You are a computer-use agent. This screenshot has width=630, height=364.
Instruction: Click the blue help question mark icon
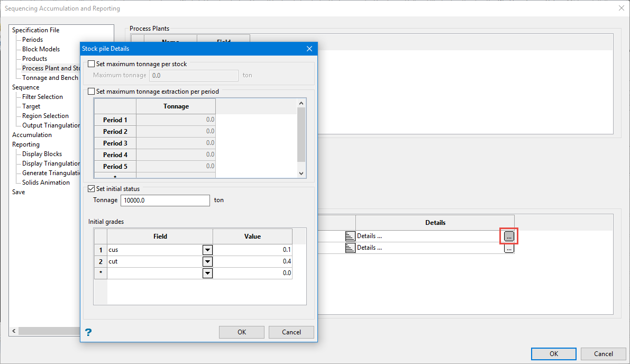[88, 332]
